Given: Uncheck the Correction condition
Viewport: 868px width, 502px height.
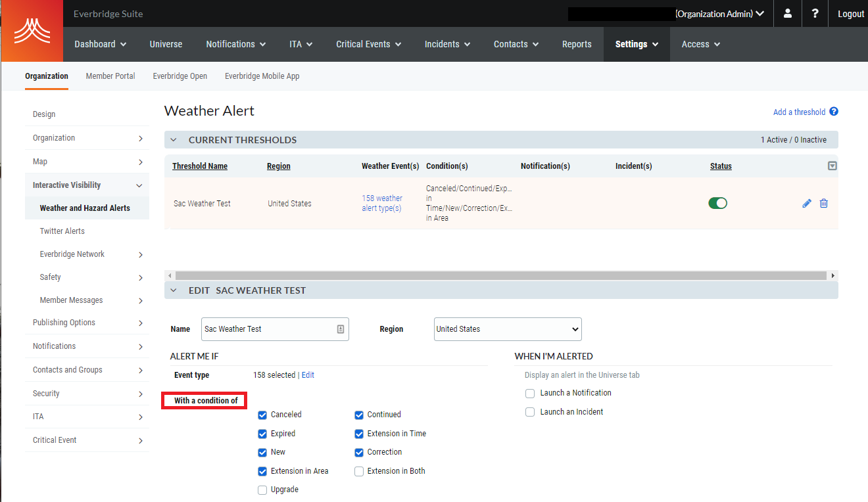Looking at the screenshot, I should 359,452.
